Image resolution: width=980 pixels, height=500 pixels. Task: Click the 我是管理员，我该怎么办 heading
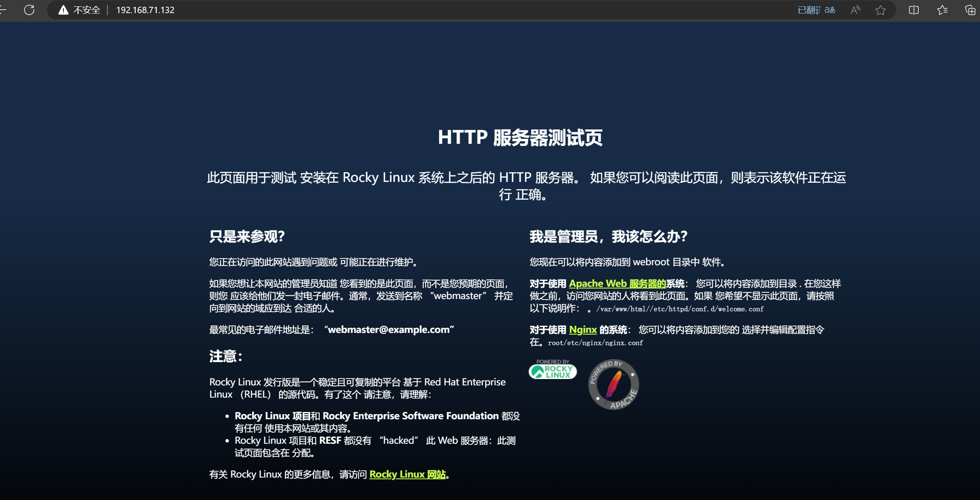(x=608, y=236)
